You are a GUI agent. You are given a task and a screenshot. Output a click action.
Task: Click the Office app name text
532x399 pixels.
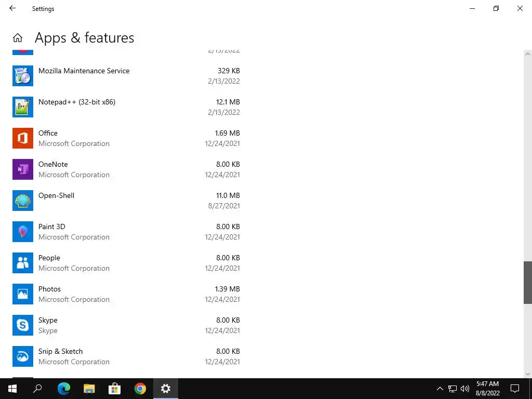click(x=48, y=134)
